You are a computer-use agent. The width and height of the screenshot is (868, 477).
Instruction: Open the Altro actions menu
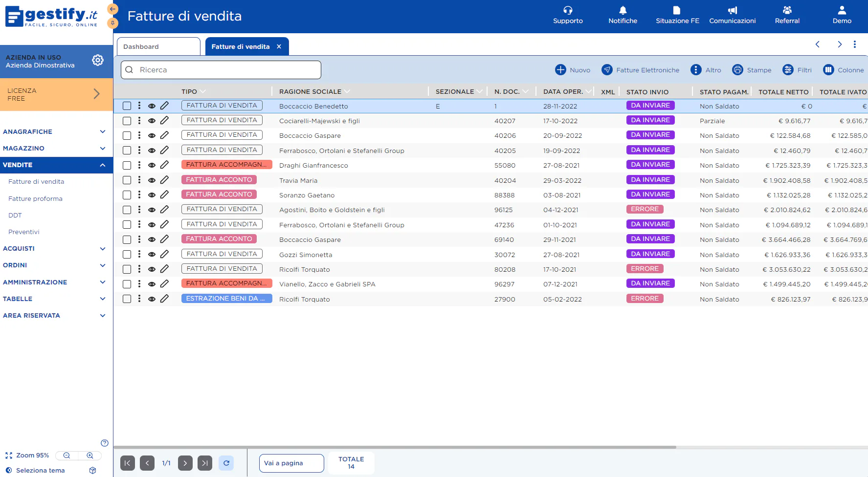pos(706,70)
